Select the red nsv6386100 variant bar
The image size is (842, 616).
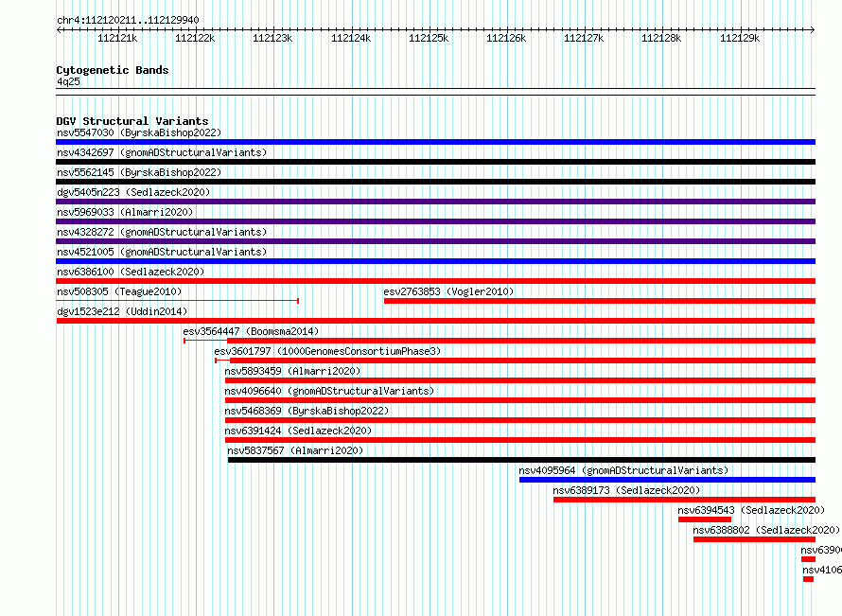tap(435, 281)
